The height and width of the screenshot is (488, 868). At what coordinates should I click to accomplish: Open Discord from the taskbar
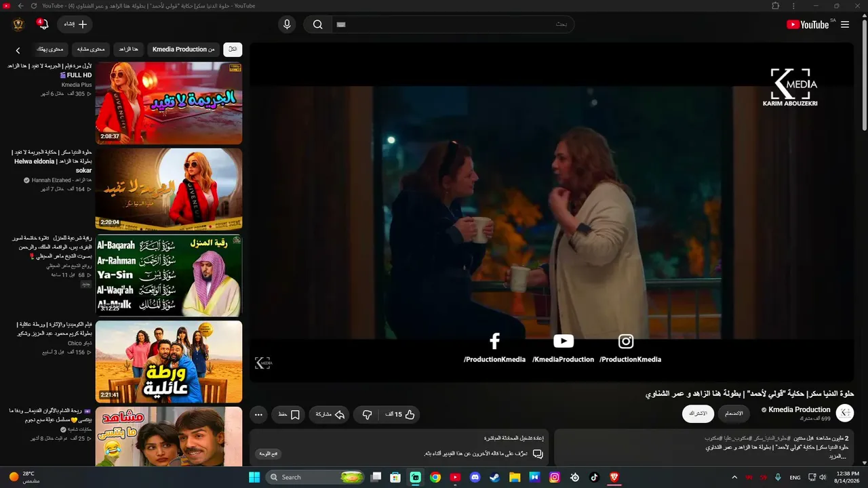pyautogui.click(x=475, y=477)
